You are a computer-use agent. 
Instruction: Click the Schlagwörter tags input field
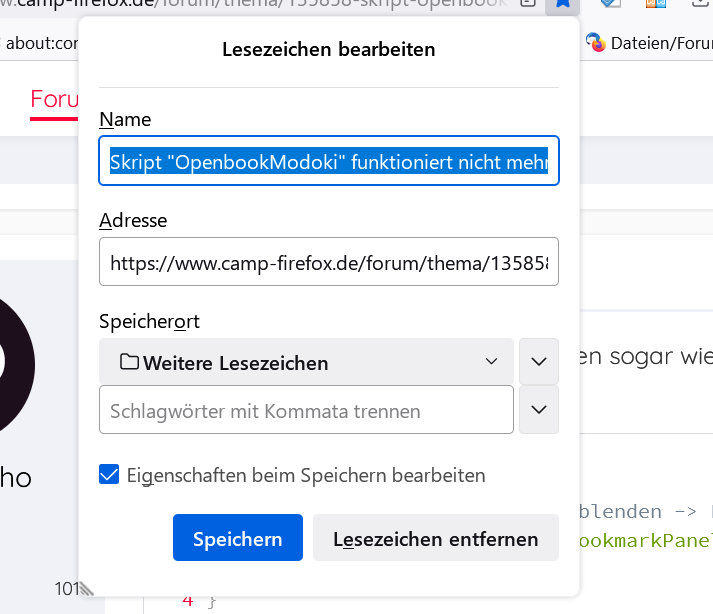coord(306,410)
